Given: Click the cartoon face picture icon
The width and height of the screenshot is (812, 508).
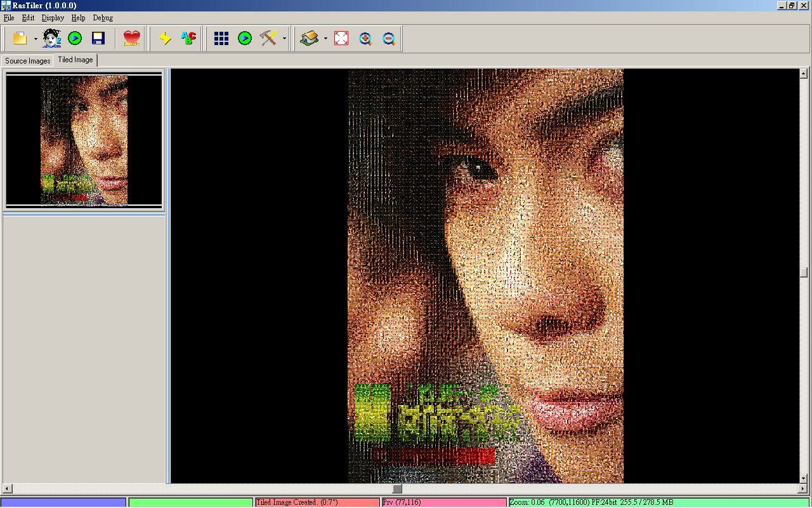Looking at the screenshot, I should pos(51,38).
